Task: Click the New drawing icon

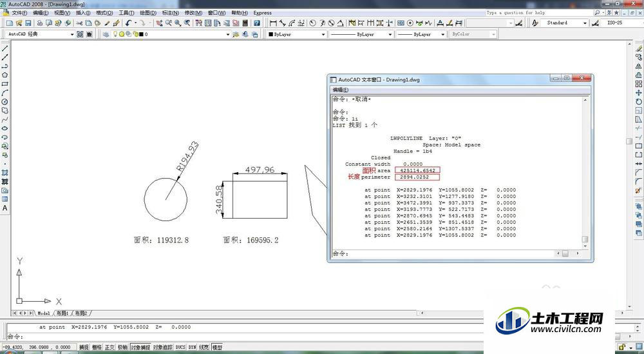Action: 9,23
